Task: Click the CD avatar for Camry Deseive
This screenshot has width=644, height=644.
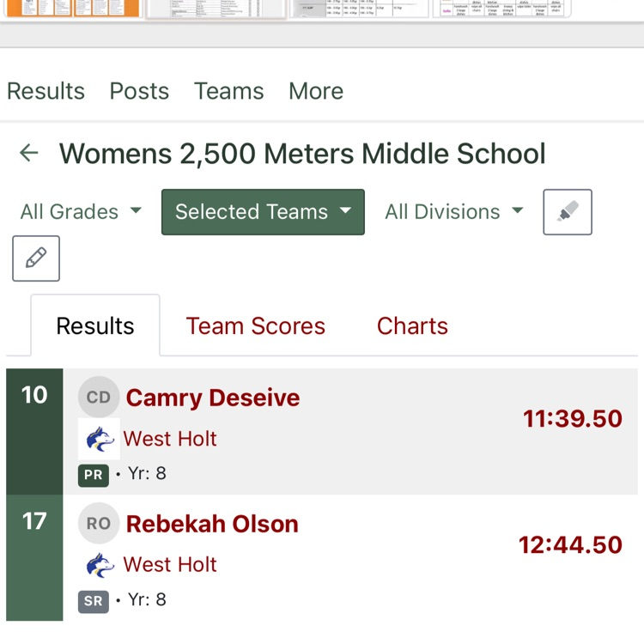Action: [x=99, y=398]
